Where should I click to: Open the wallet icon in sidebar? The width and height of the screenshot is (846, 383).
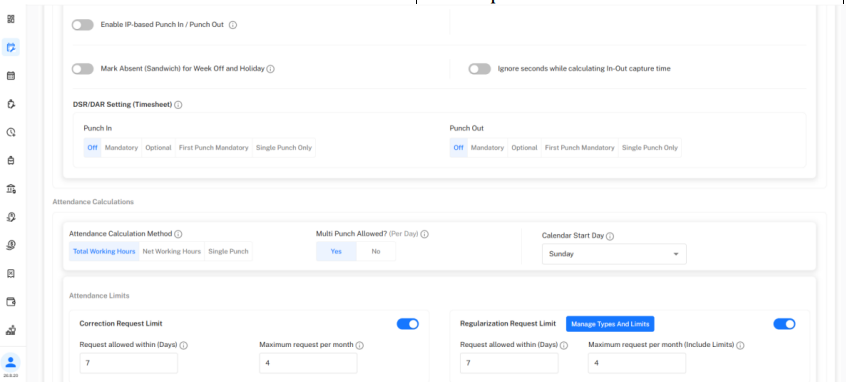tap(11, 302)
